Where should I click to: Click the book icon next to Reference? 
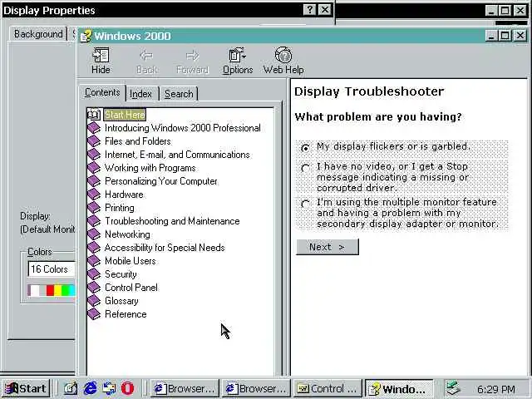[94, 314]
